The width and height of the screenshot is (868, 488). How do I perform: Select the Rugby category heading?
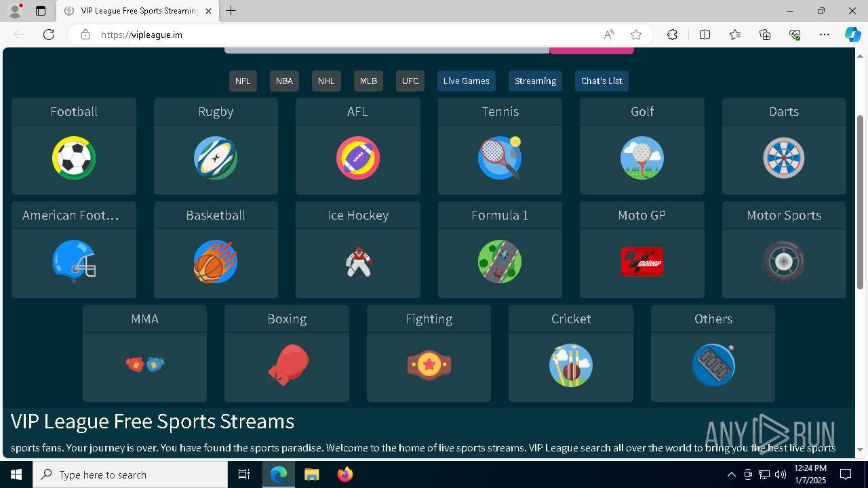(216, 111)
